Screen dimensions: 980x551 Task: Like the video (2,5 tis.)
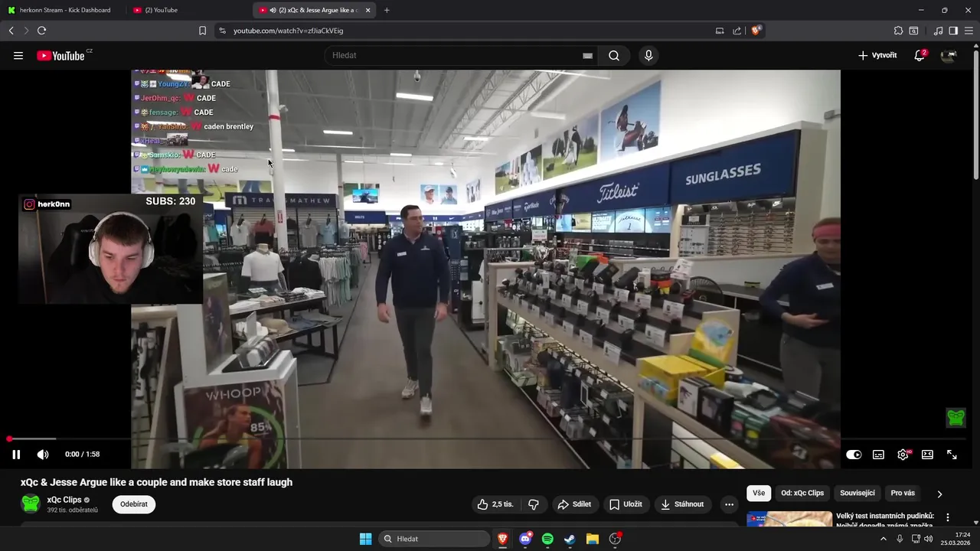click(x=495, y=504)
